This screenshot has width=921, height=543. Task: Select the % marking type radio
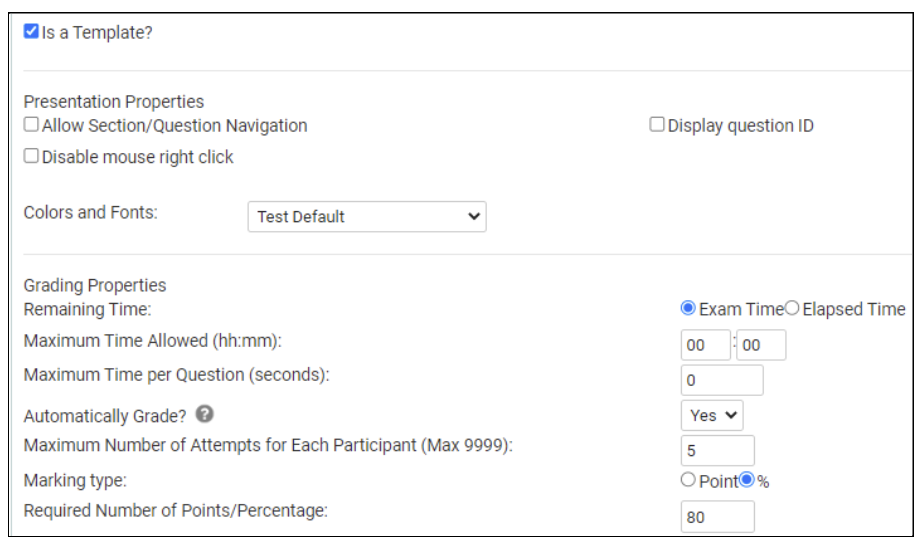click(747, 480)
